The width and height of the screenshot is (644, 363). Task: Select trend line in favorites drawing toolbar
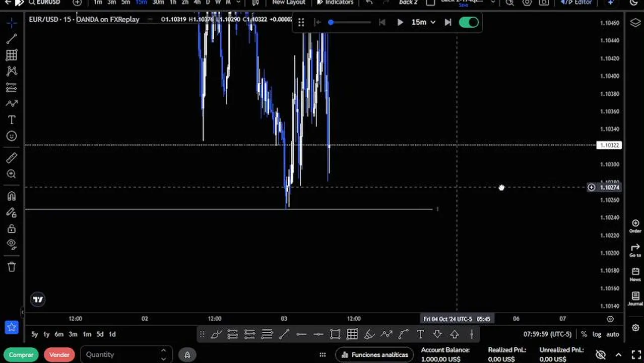point(284,334)
